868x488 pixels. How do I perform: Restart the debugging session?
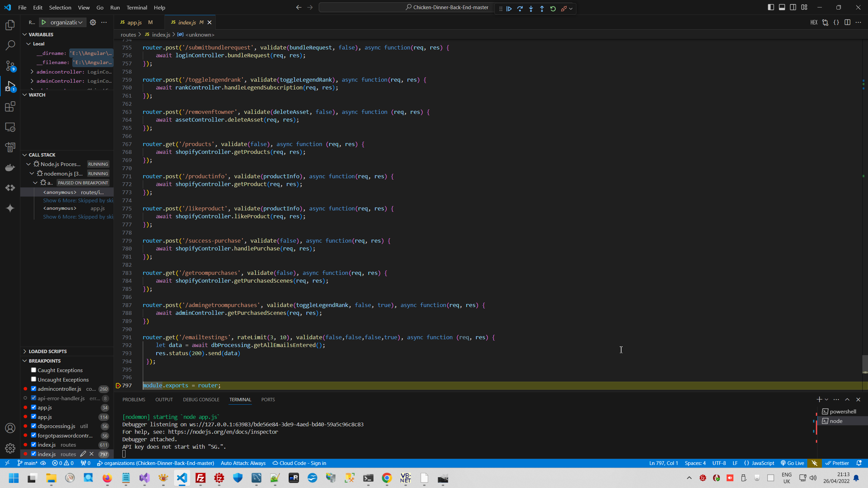pos(553,9)
